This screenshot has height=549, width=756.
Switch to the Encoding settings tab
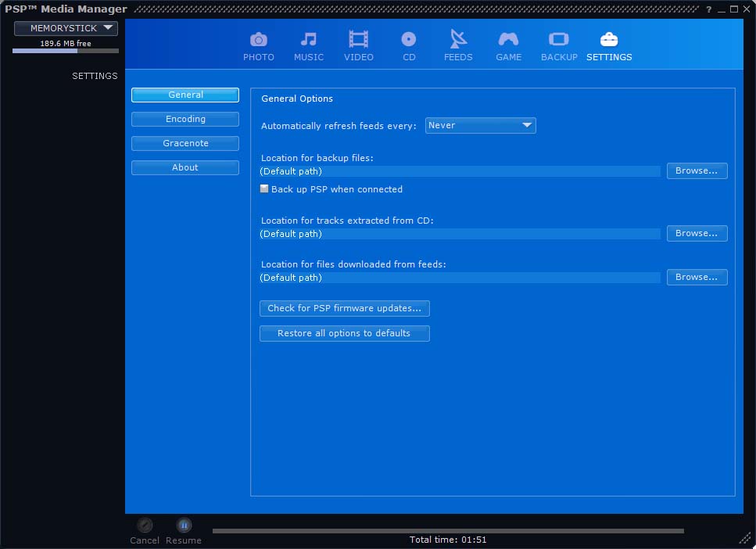185,119
